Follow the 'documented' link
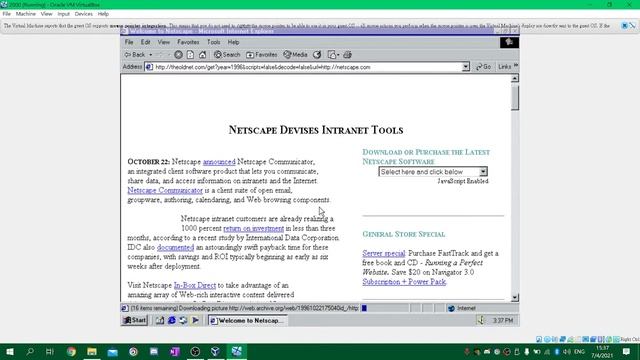 coord(175,247)
